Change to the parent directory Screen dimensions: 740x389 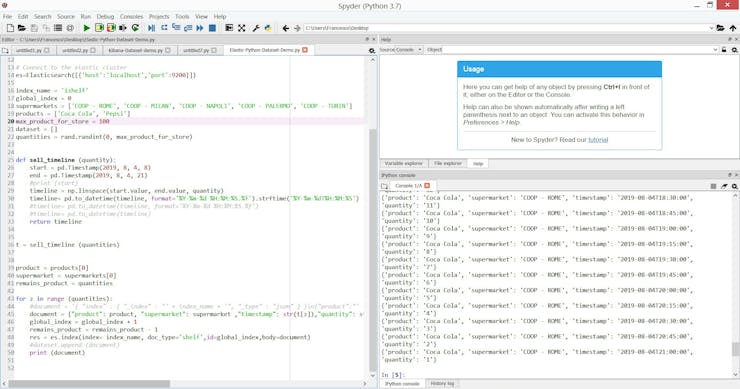click(733, 28)
